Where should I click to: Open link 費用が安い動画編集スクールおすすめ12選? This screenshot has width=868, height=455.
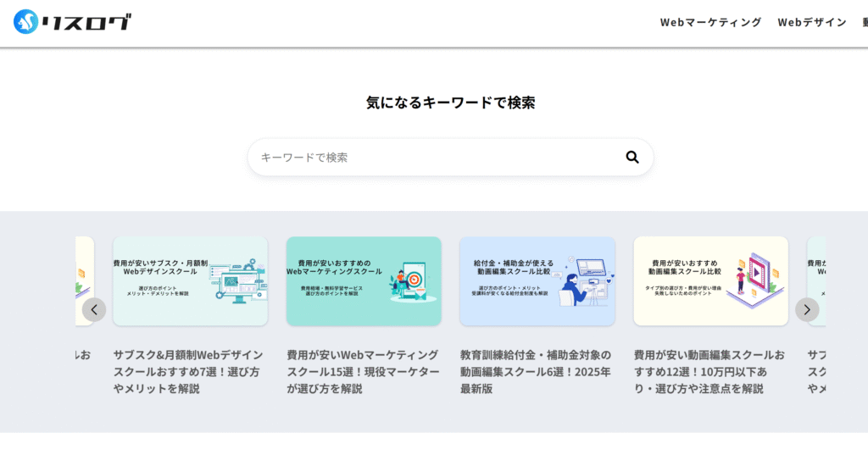[x=709, y=371]
